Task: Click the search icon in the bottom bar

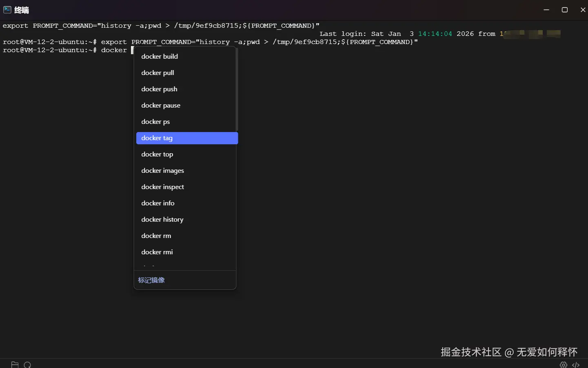Action: (27, 365)
